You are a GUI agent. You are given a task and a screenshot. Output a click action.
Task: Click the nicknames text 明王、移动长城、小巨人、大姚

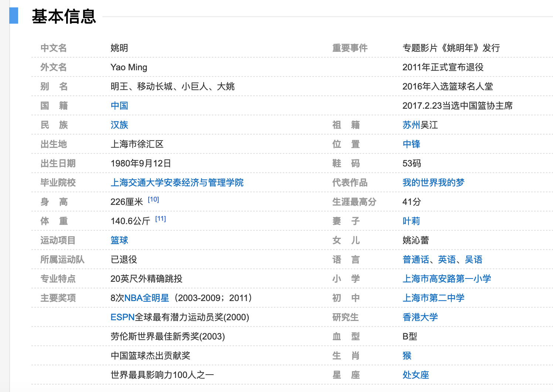point(173,87)
